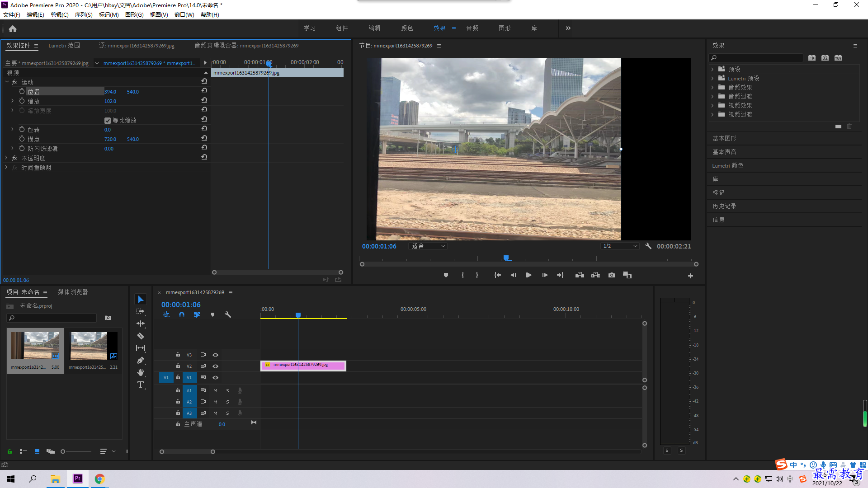Viewport: 868px width, 488px height.
Task: Toggle lock on track V3
Action: pos(178,355)
